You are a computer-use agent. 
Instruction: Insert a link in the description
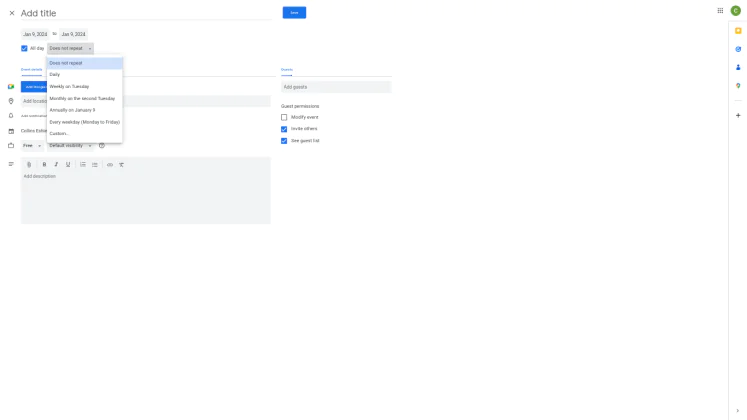110,165
